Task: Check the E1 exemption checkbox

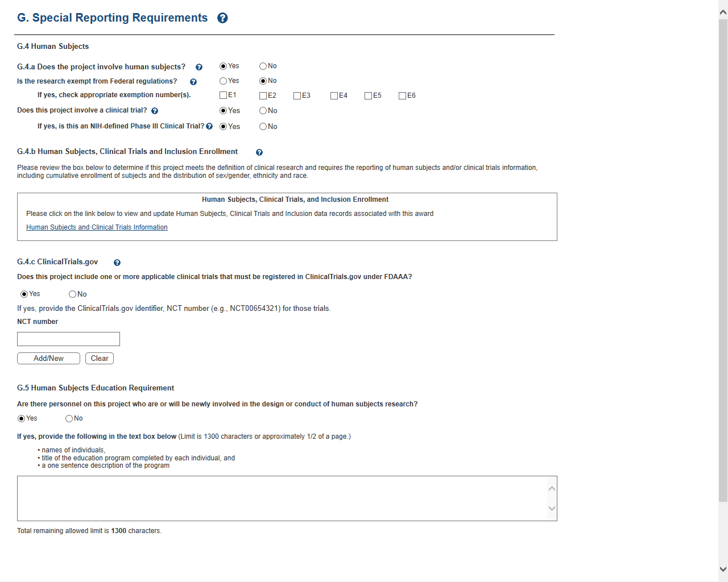Action: point(223,95)
